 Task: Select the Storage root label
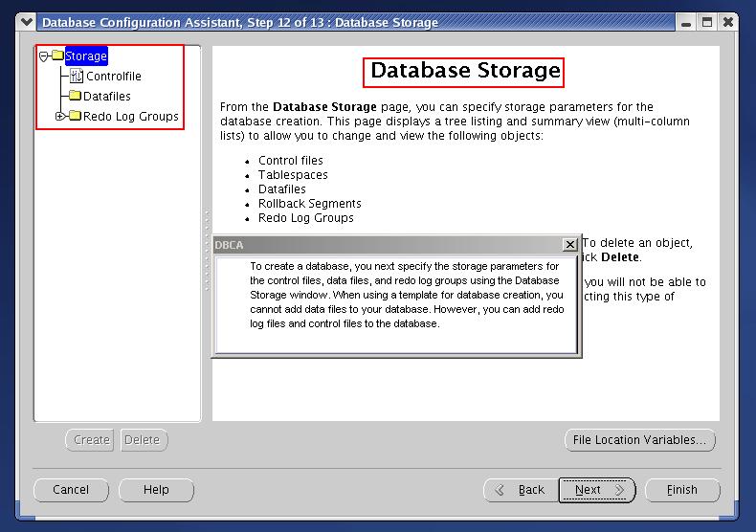point(86,56)
